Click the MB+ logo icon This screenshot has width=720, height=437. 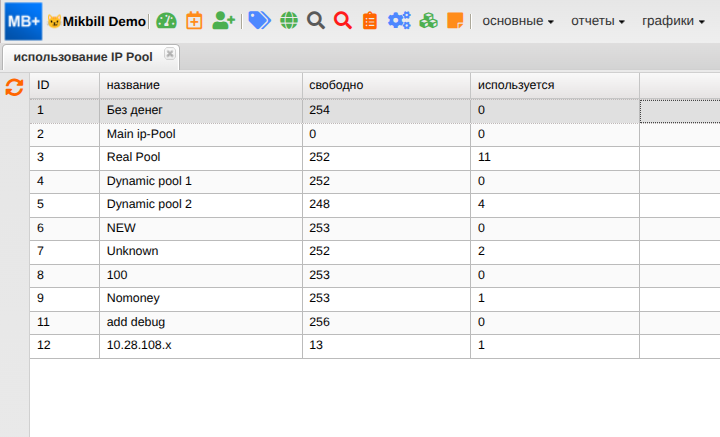23,21
